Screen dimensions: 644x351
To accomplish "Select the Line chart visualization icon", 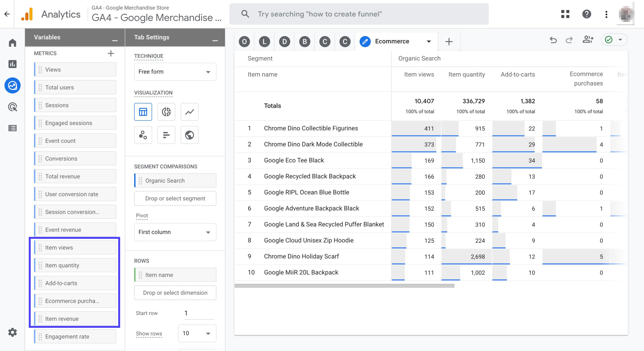I will [190, 112].
